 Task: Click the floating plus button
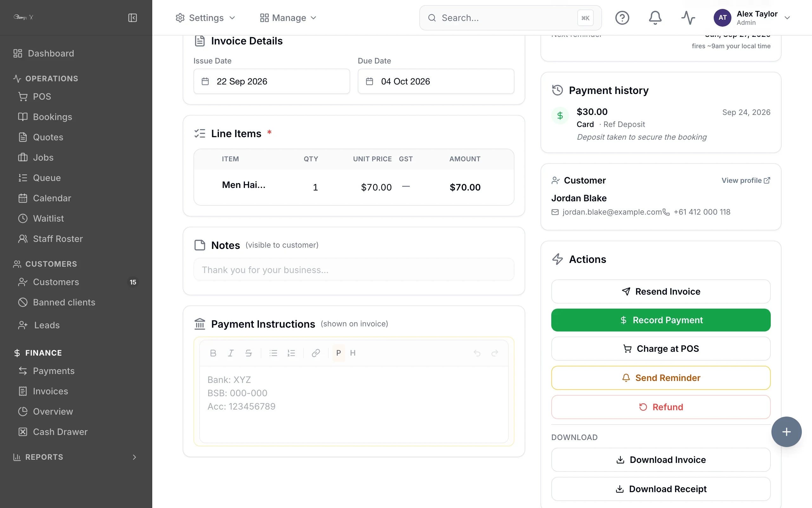tap(786, 432)
